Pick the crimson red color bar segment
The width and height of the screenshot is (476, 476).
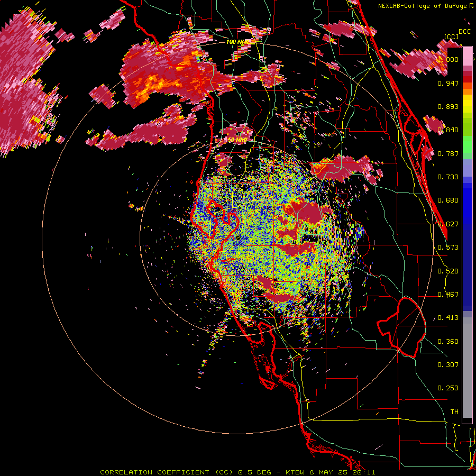click(467, 74)
